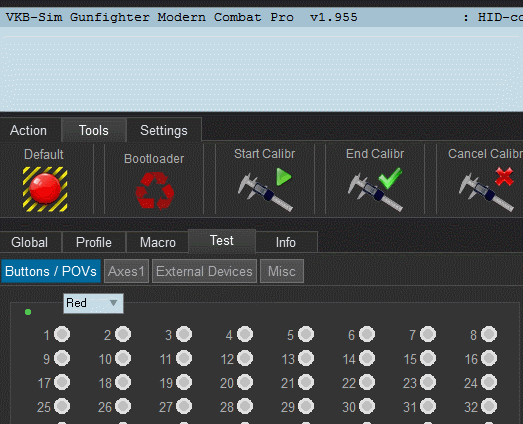Start calibration with the caliper play icon
This screenshot has width=523, height=424.
(x=265, y=189)
